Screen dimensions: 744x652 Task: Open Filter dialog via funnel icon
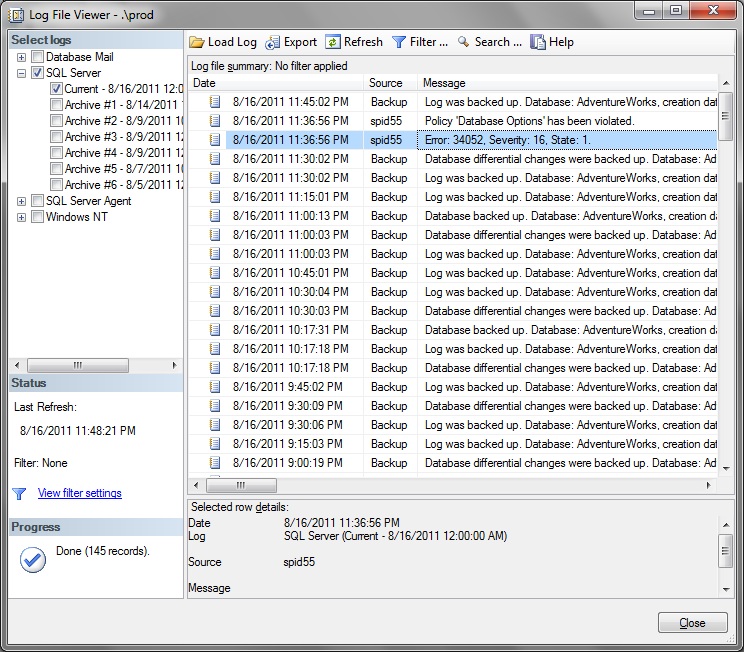coord(399,42)
